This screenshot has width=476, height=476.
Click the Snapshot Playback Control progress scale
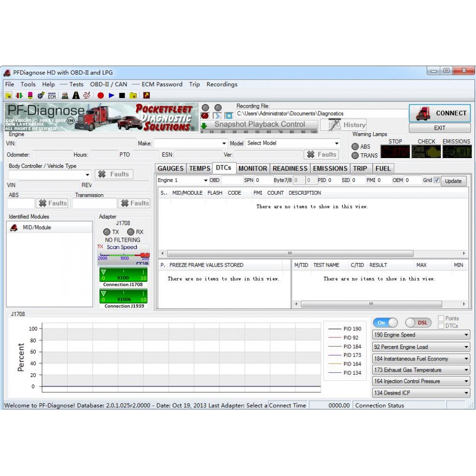click(259, 132)
